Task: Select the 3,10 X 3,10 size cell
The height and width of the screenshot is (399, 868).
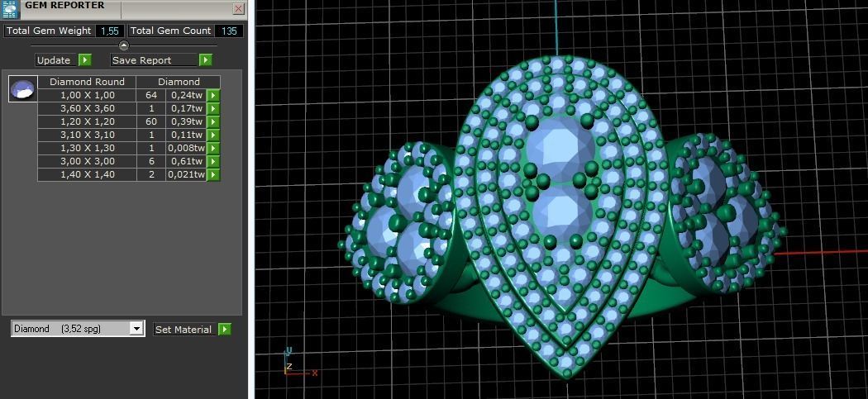Action: [88, 135]
